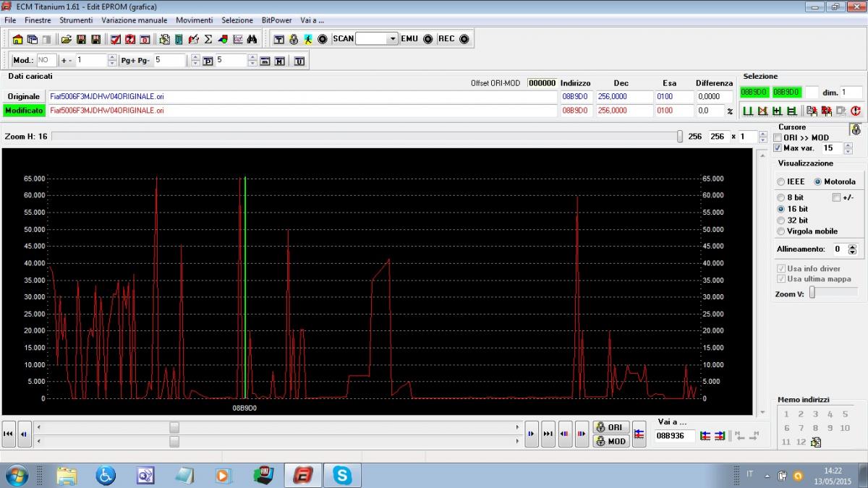
Task: Open Skype from the taskbar
Action: pos(341,475)
